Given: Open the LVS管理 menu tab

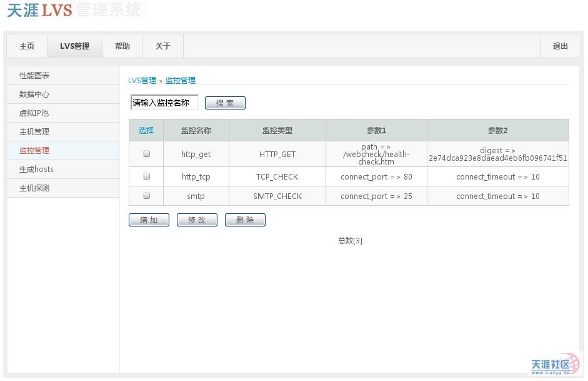Looking at the screenshot, I should [74, 46].
